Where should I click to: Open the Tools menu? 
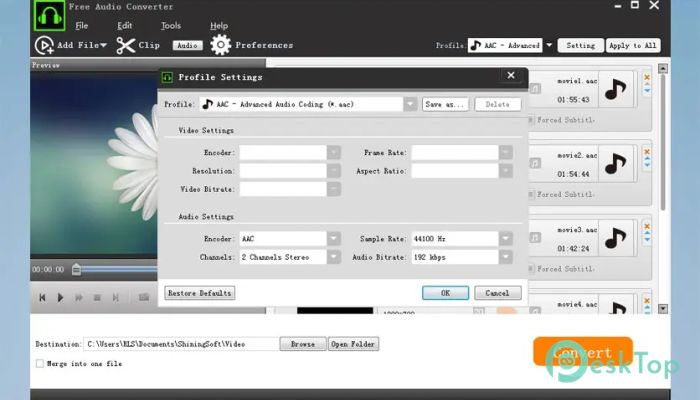171,26
